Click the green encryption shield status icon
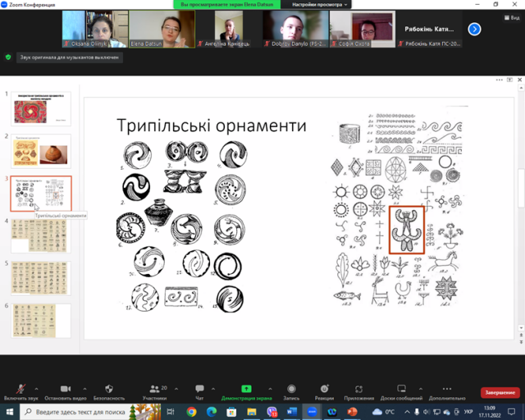Image resolution: width=525 pixels, height=420 pixels. [8, 57]
